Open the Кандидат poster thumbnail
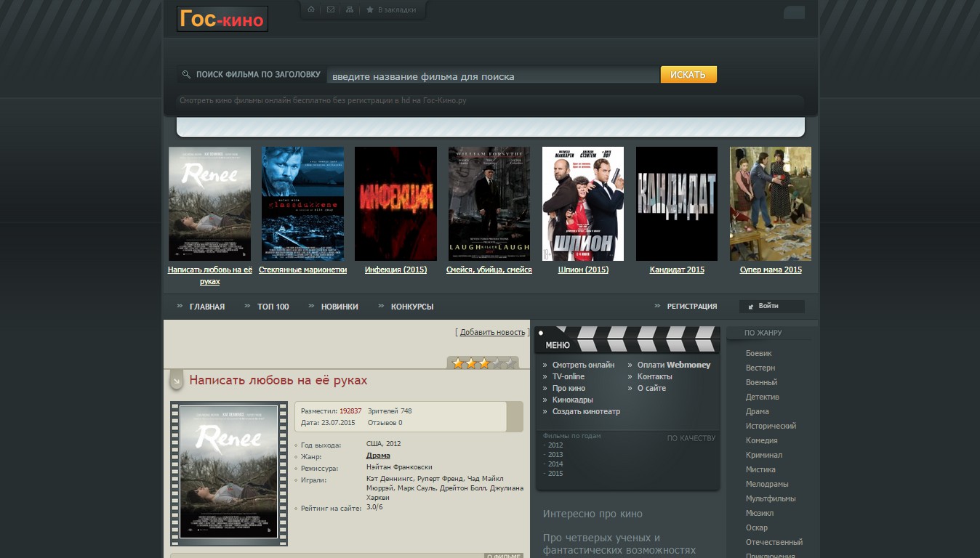Viewport: 980px width, 558px height. click(677, 203)
